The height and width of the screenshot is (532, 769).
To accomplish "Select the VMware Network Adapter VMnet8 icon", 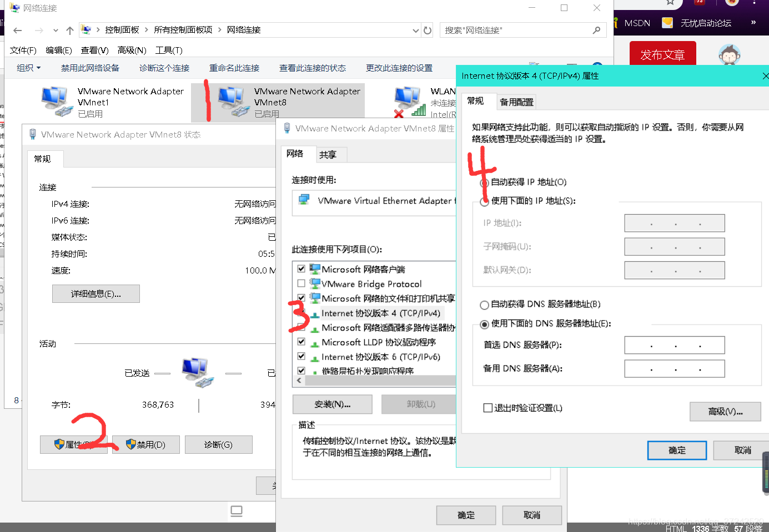I will (234, 102).
